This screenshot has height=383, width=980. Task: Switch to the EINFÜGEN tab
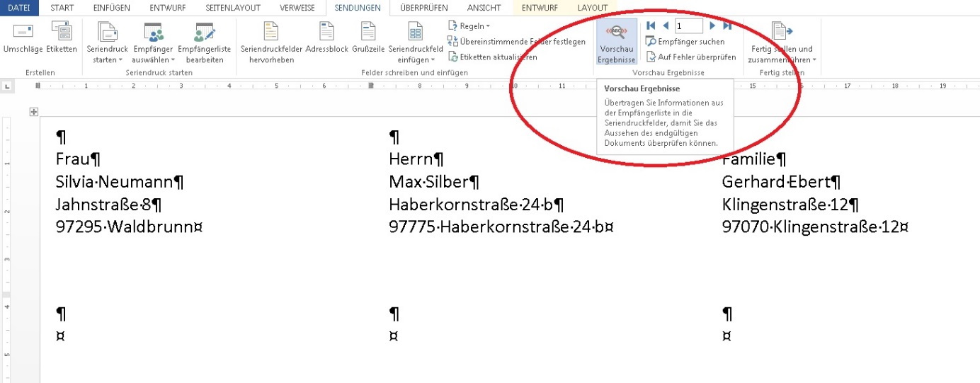111,8
